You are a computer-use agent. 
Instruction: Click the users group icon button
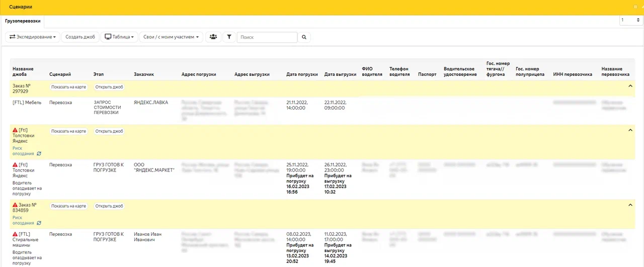(213, 37)
